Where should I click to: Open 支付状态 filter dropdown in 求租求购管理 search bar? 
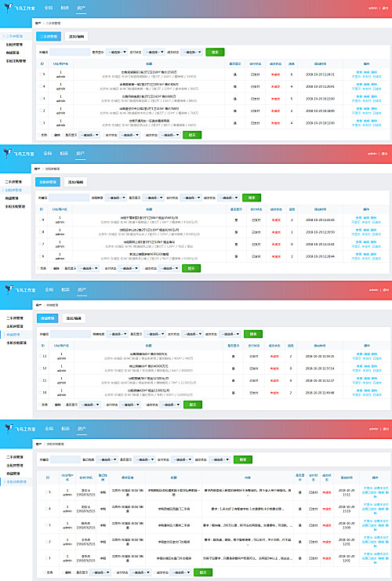click(x=183, y=459)
